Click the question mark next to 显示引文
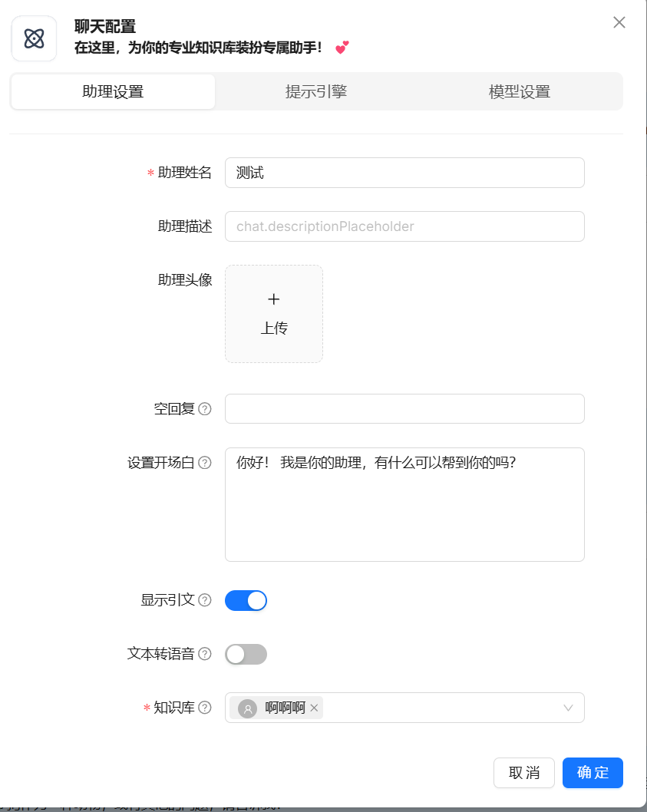Screen dimensions: 647x812 [x=204, y=600]
